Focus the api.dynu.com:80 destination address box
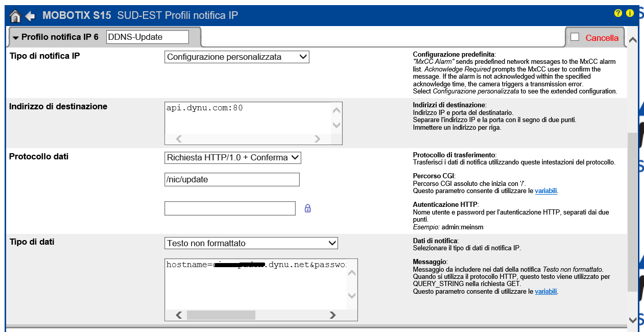 [x=248, y=117]
